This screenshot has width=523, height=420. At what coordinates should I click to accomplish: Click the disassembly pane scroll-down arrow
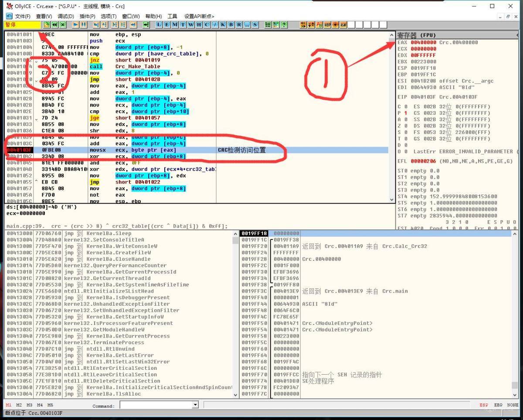tap(392, 199)
